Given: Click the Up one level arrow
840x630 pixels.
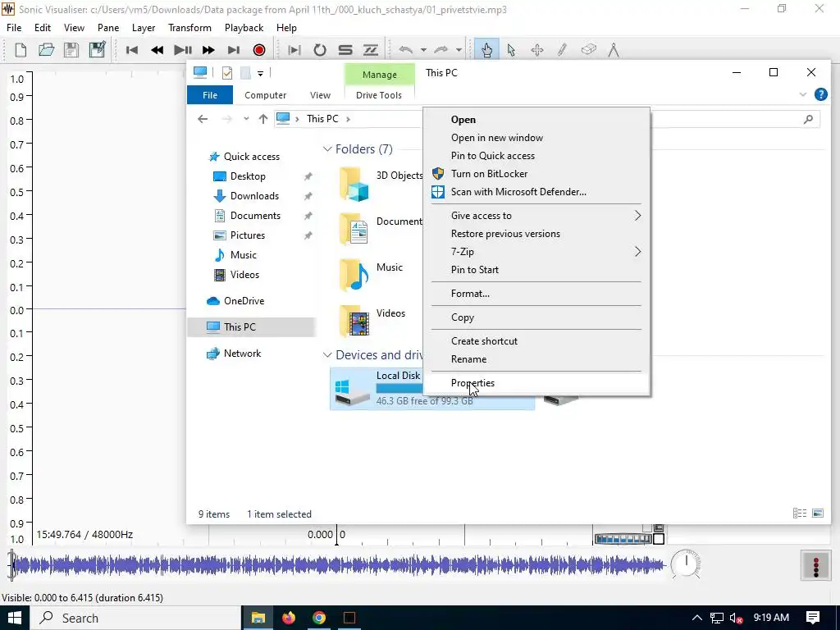Looking at the screenshot, I should 262,119.
